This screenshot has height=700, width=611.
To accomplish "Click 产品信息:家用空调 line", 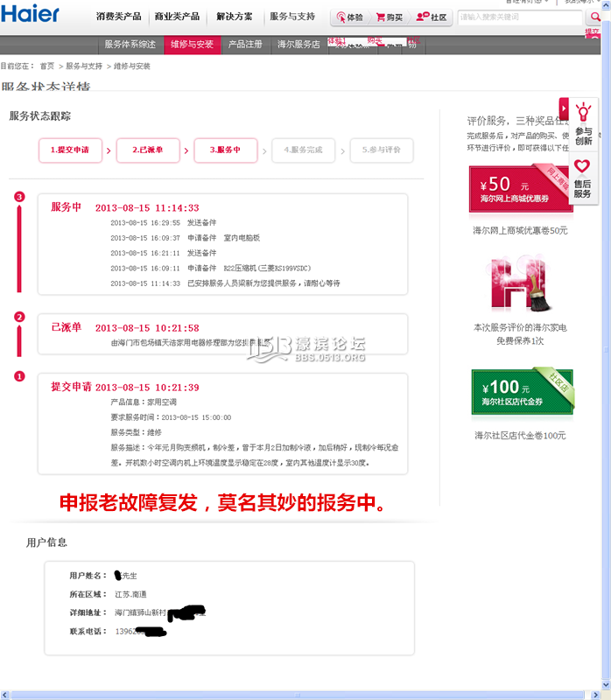I will click(x=144, y=402).
